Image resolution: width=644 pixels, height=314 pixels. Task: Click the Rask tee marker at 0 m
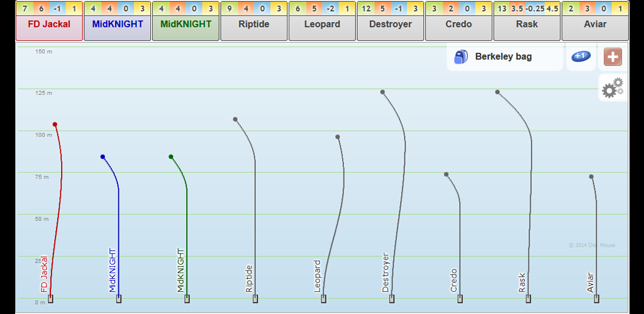[x=528, y=299]
